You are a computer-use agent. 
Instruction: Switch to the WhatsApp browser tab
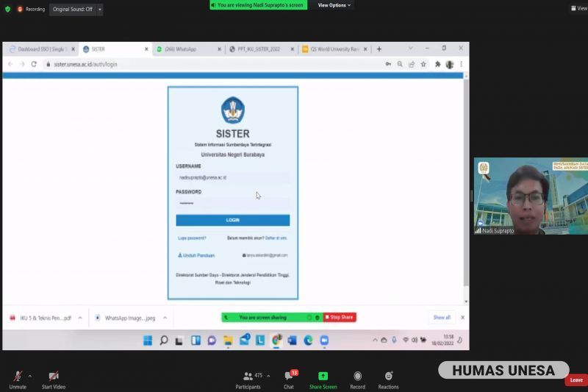187,49
